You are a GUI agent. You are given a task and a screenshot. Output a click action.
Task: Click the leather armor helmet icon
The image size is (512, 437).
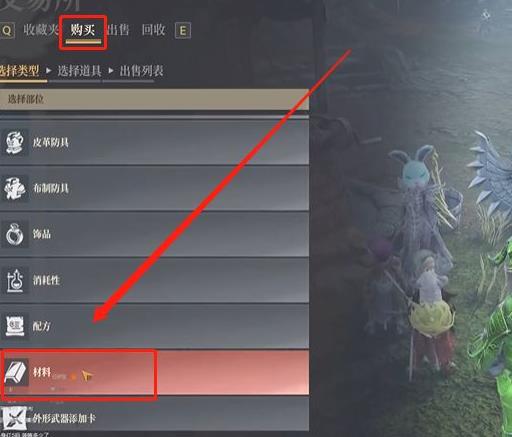[15, 142]
